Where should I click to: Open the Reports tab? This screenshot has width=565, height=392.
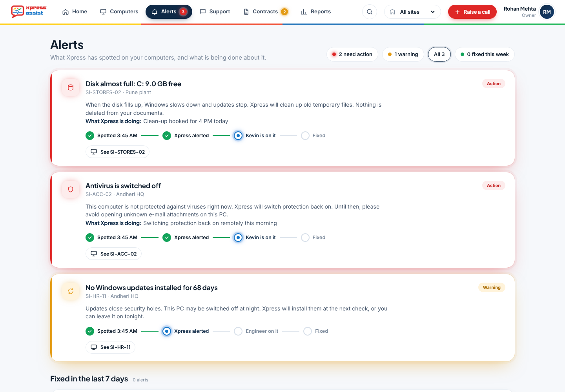pyautogui.click(x=316, y=12)
